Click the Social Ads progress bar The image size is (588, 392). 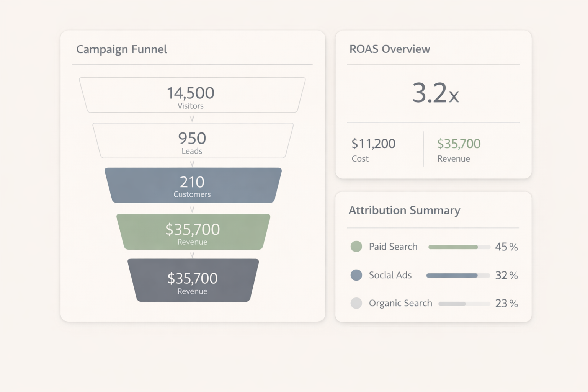[458, 275]
